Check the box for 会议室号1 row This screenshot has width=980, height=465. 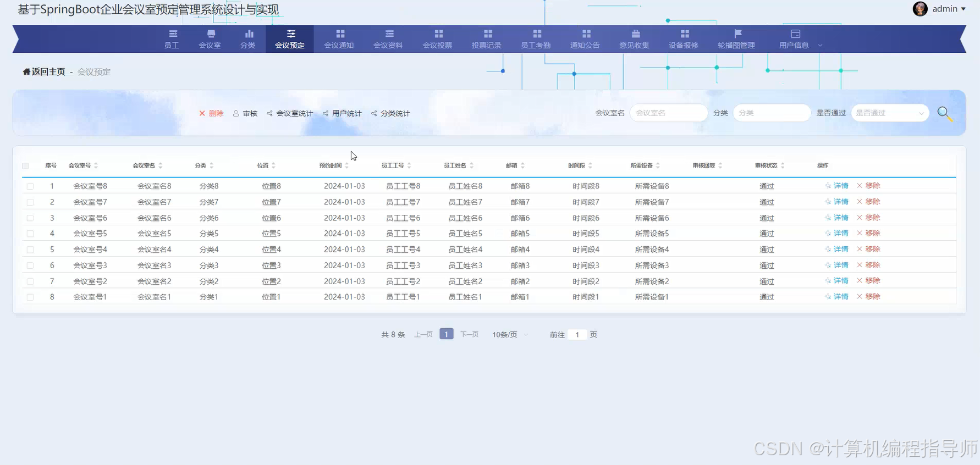pyautogui.click(x=30, y=297)
